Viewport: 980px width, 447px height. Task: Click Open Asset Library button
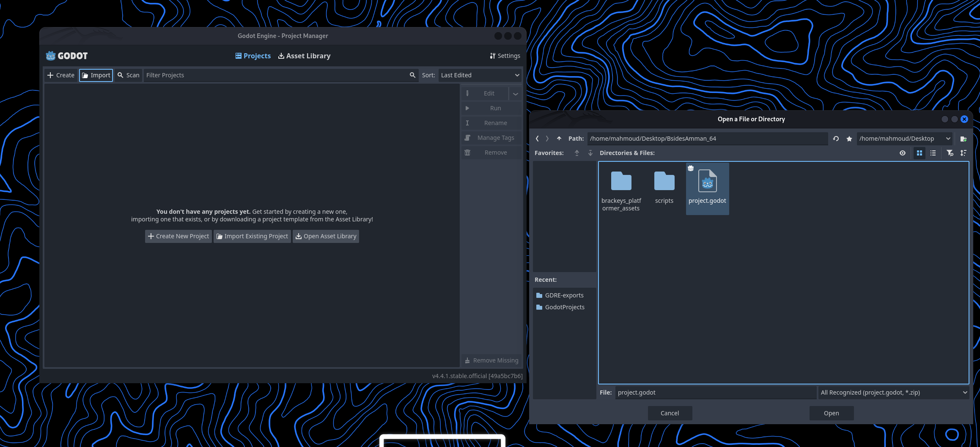pyautogui.click(x=326, y=236)
